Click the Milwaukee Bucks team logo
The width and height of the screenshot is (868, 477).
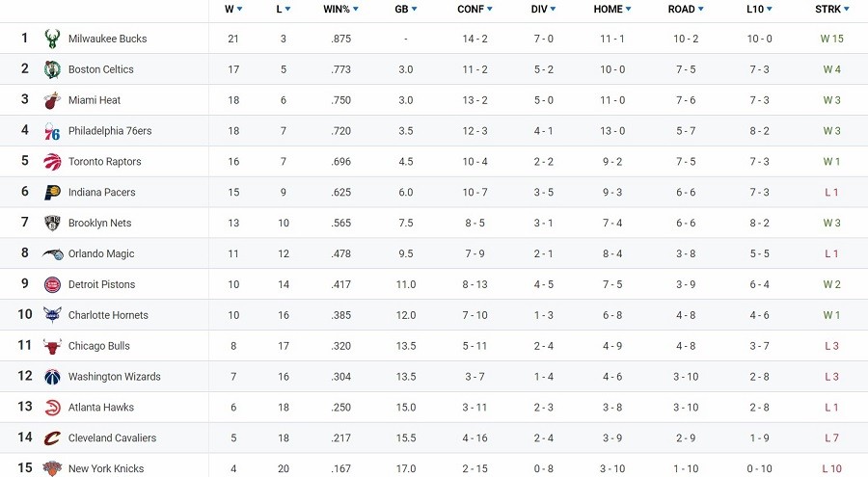tap(52, 39)
